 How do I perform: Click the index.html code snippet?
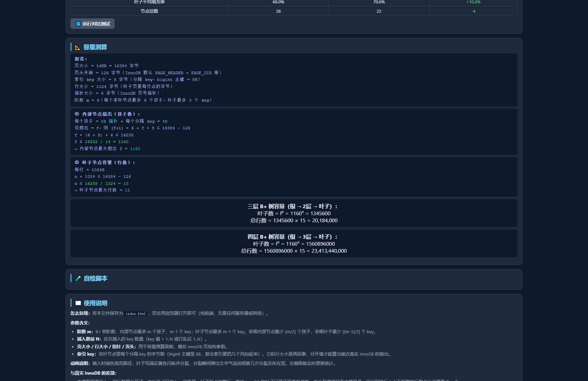(136, 313)
